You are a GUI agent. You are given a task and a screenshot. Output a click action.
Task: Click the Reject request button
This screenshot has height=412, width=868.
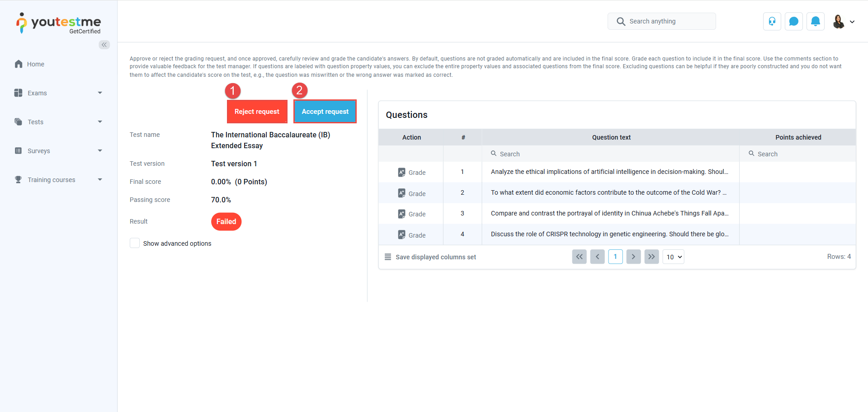pyautogui.click(x=257, y=112)
